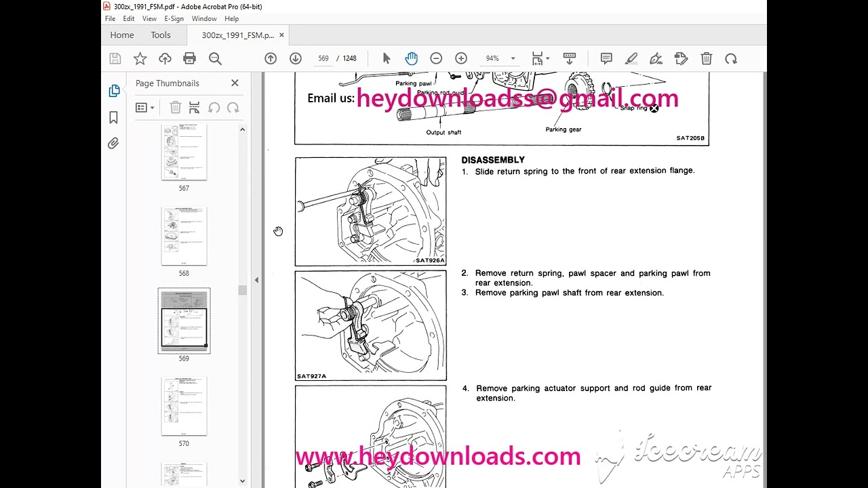Delete pages using the thumbnails panel trash icon
Image resolution: width=868 pixels, height=488 pixels.
click(x=175, y=108)
